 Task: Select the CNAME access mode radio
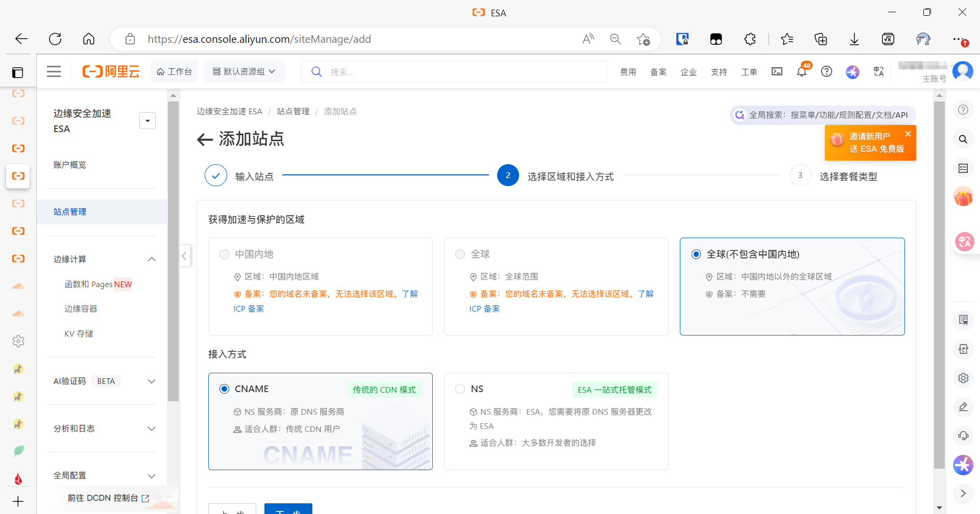tap(224, 389)
